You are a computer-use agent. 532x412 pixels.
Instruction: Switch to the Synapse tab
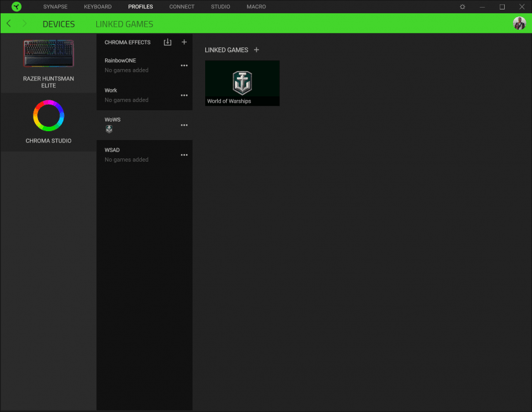pos(55,7)
